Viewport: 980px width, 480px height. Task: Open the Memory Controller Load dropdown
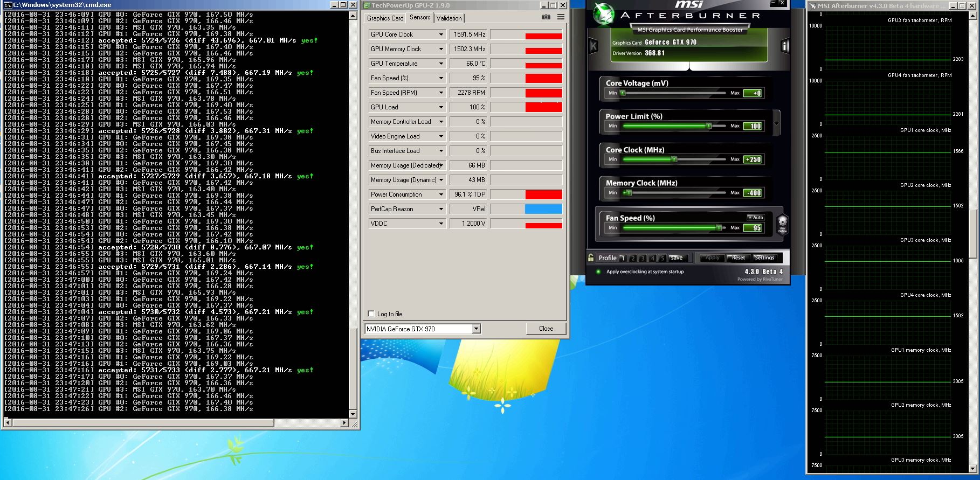pyautogui.click(x=441, y=122)
